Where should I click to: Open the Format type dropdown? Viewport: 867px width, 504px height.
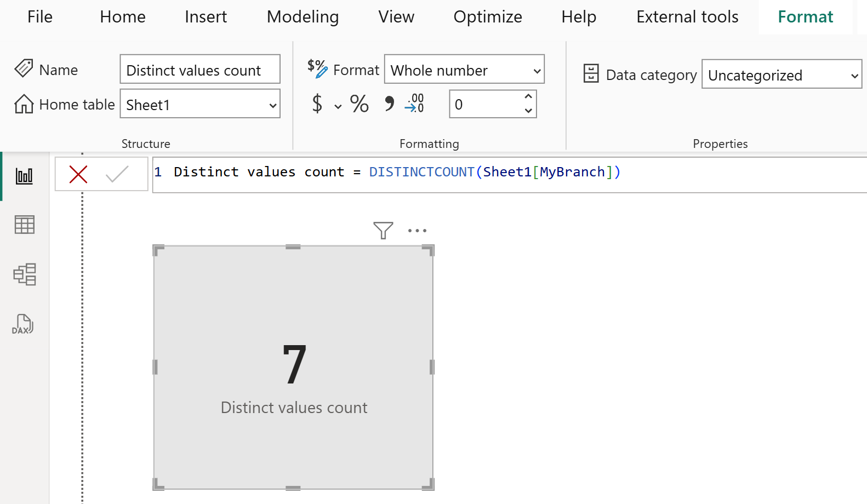(x=537, y=71)
